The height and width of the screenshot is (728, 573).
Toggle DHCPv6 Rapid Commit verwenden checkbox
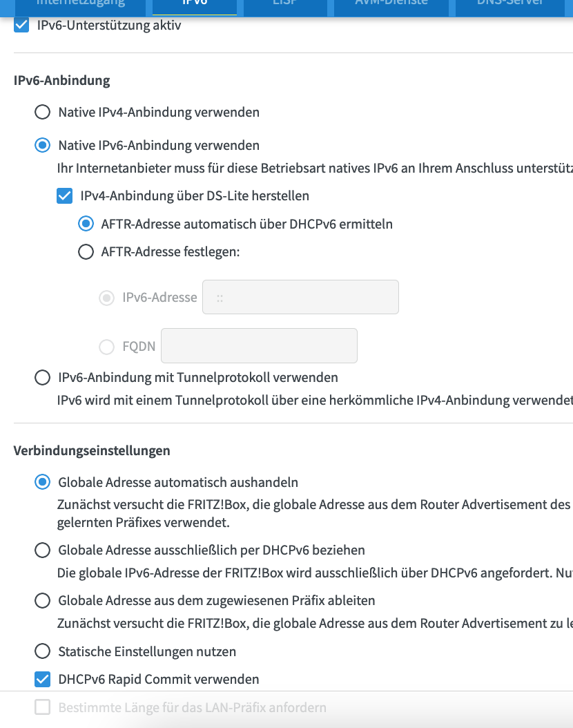42,680
